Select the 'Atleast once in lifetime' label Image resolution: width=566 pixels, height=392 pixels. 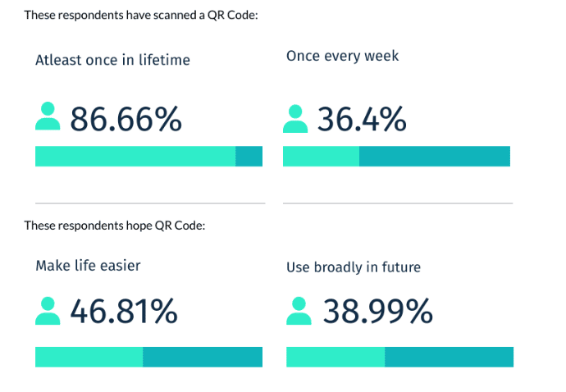click(112, 60)
